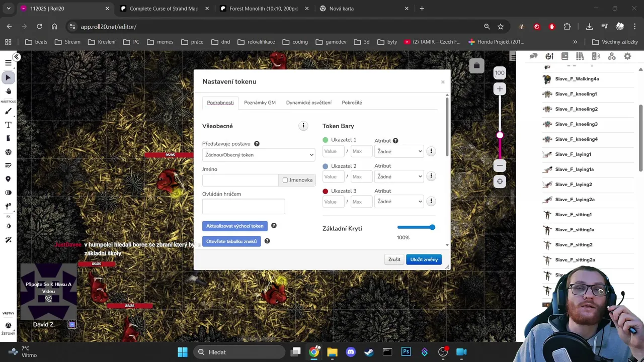Open help beside Aktualizovat výchozí token
This screenshot has height=362, width=644.
[274, 226]
